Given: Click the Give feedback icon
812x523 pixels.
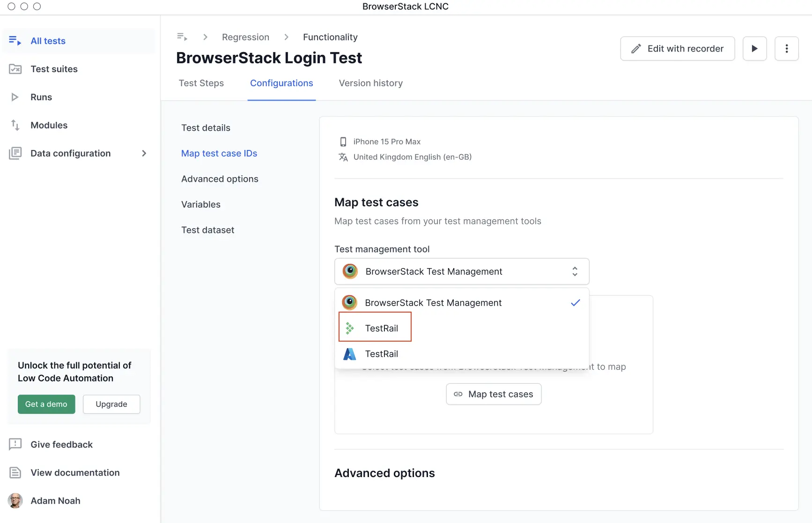Looking at the screenshot, I should click(15, 444).
